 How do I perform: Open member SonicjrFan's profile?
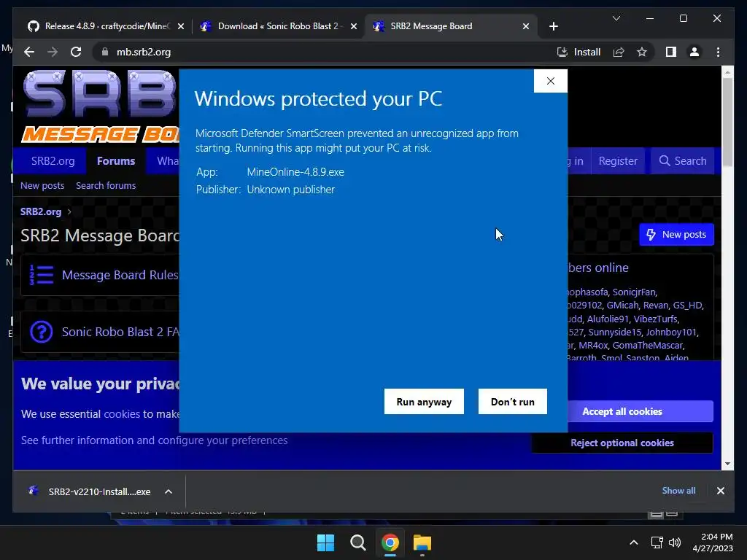(634, 292)
